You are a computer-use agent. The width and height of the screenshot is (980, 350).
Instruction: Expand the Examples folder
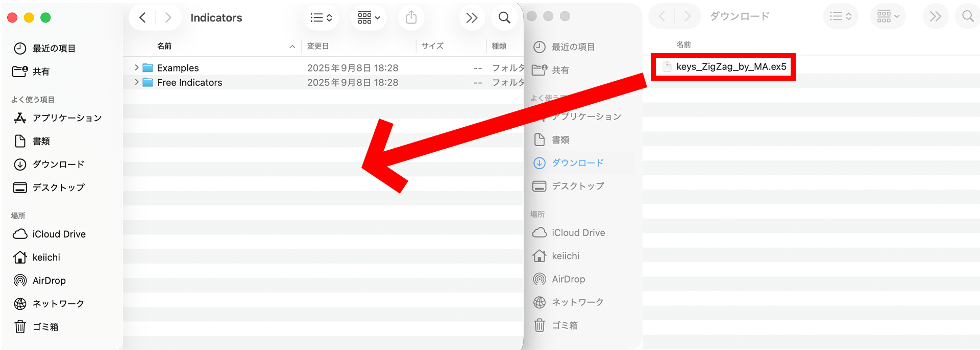click(x=136, y=67)
